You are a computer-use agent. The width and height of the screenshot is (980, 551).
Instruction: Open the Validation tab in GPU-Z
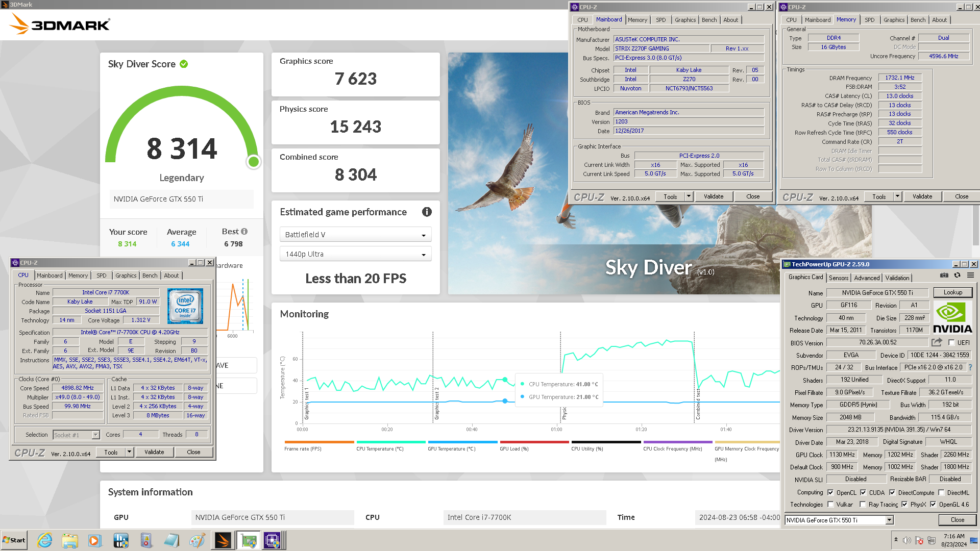click(x=897, y=278)
